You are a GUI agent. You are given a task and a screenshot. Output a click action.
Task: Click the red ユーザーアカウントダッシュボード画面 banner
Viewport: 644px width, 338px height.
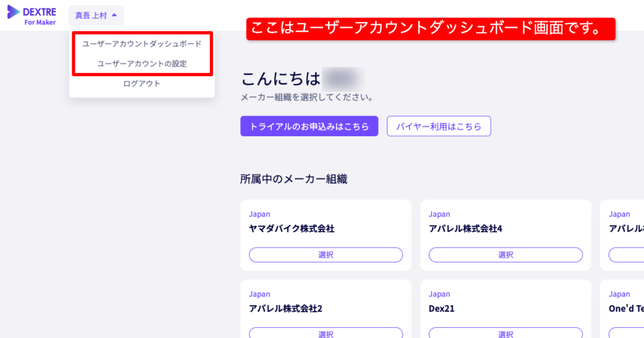click(x=430, y=29)
